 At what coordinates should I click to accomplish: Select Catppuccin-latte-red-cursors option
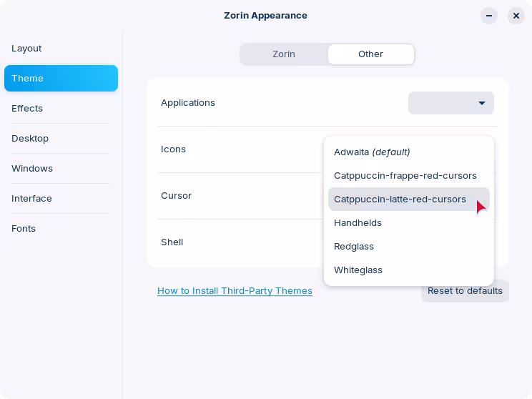point(400,199)
